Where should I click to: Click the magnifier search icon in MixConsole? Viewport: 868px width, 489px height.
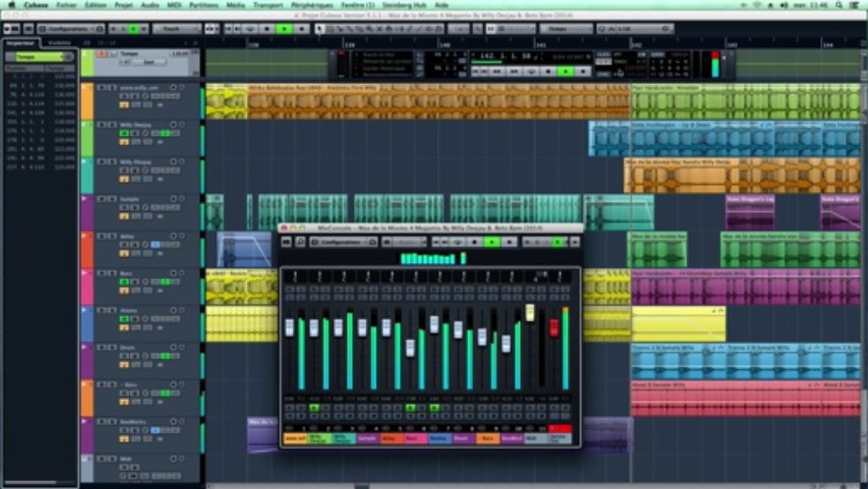coord(300,242)
